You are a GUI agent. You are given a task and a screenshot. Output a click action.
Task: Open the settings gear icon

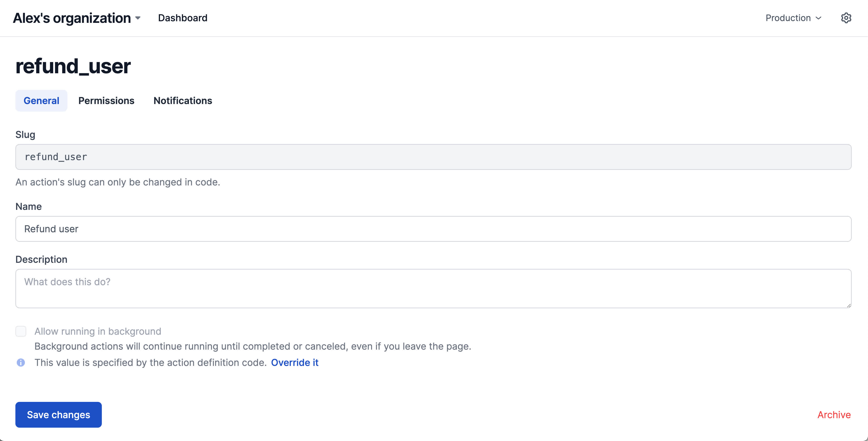(846, 18)
